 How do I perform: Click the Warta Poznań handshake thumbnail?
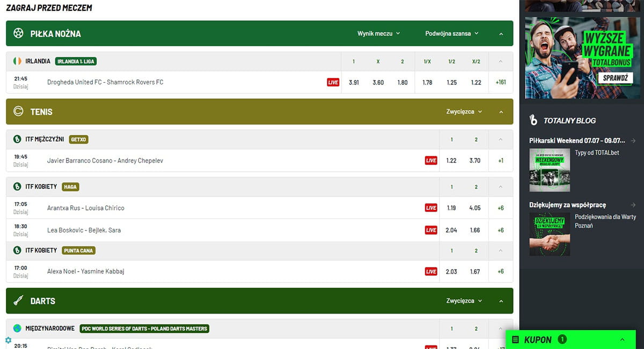(x=550, y=234)
